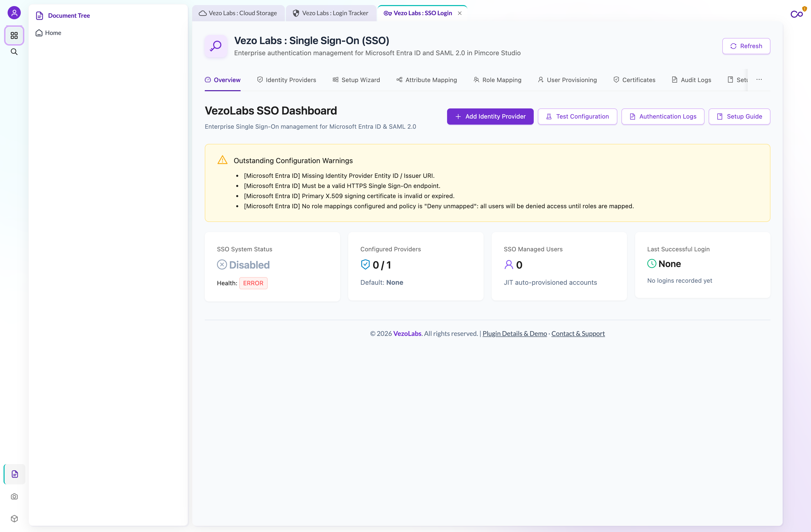The height and width of the screenshot is (532, 811).
Task: Select the 'No role mappings configured' warning text
Action: coord(439,206)
